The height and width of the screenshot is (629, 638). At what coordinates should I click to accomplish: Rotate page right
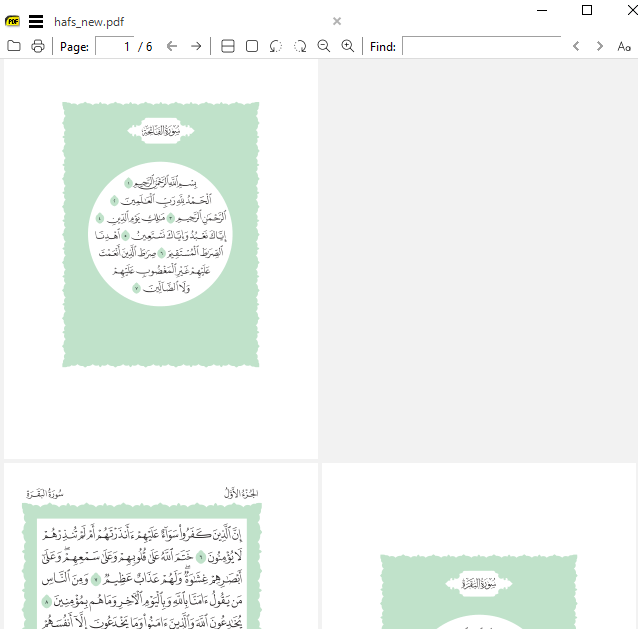300,46
